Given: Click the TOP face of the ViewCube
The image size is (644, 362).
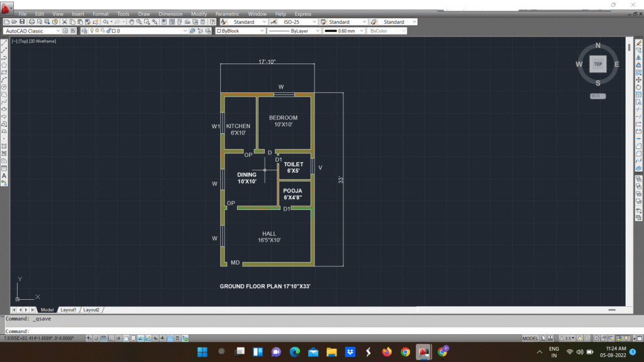Looking at the screenshot, I should click(598, 64).
